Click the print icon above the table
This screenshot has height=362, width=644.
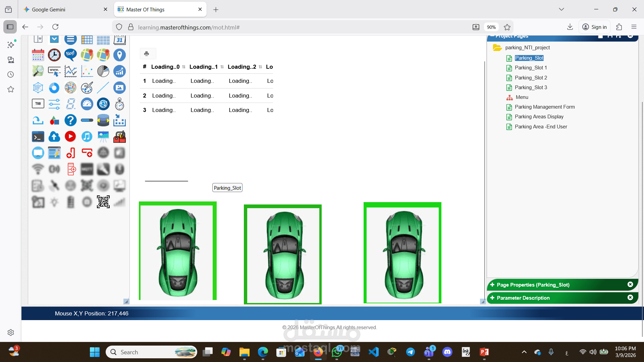147,54
